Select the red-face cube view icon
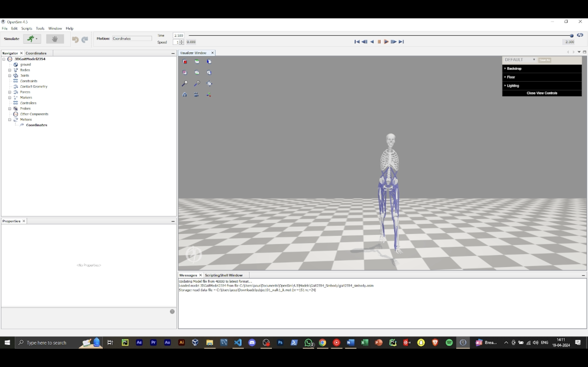Screen dimensions: 588x367 [185, 62]
